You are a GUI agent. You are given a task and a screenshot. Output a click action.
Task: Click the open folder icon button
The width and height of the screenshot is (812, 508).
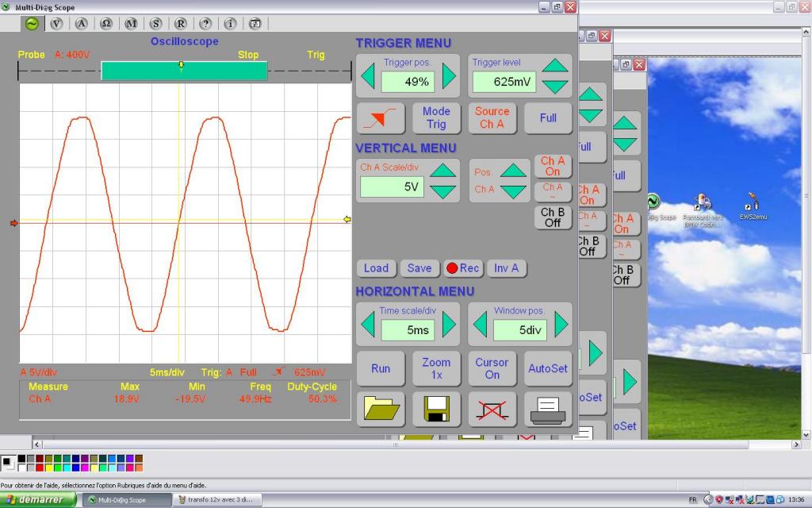click(x=381, y=409)
